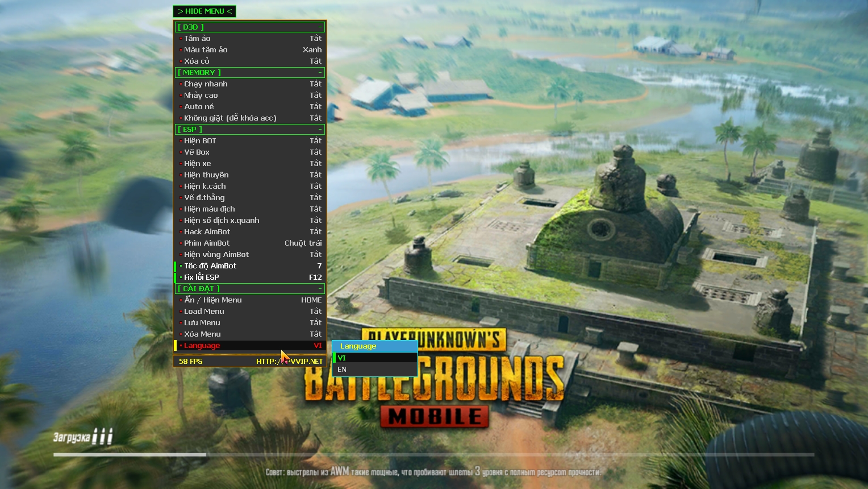Screen dimensions: 868x489
Task: Toggle the Xóa cỏ option
Action: (250, 61)
